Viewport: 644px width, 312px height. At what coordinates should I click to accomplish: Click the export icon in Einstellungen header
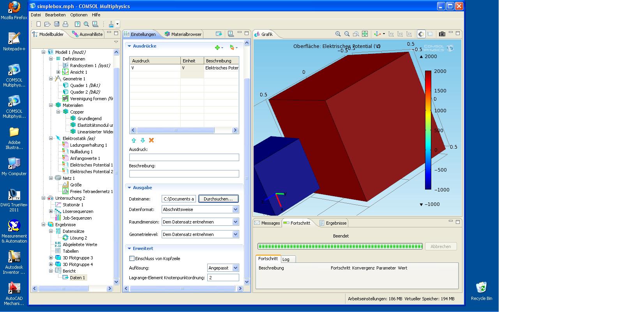(219, 34)
